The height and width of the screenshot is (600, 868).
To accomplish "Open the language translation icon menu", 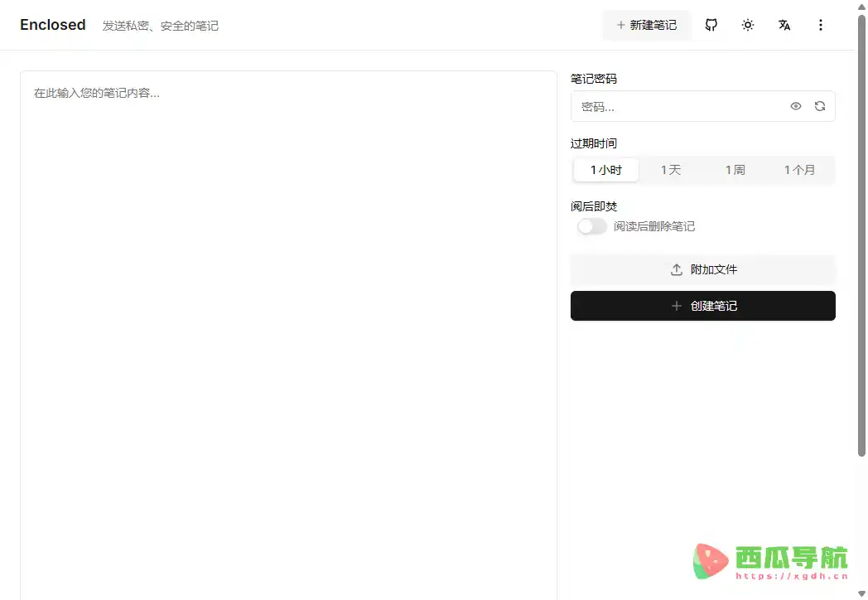I will pyautogui.click(x=784, y=25).
